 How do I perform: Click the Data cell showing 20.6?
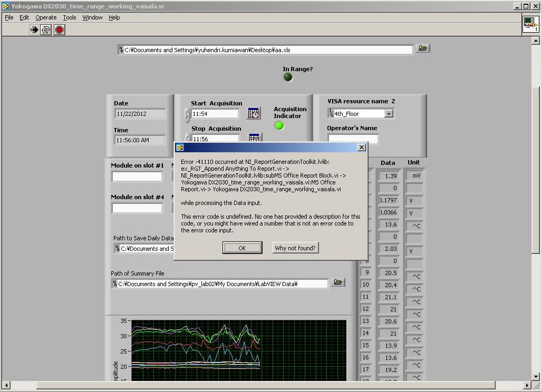tap(389, 321)
